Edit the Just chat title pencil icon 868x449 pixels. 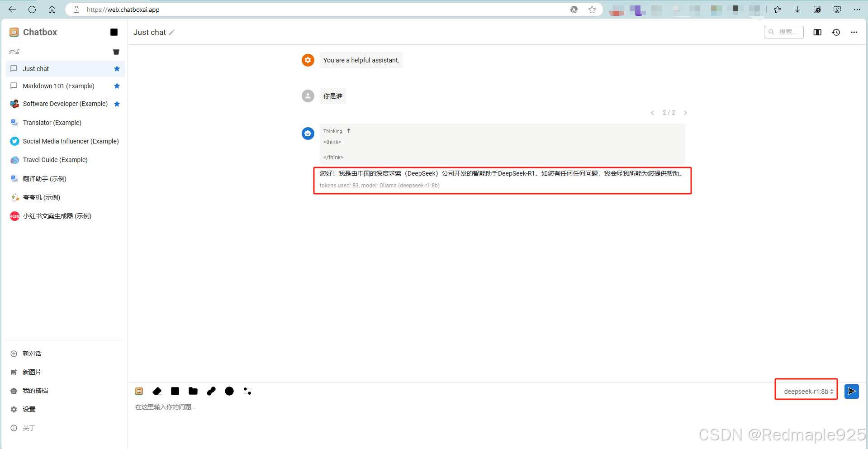tap(171, 33)
